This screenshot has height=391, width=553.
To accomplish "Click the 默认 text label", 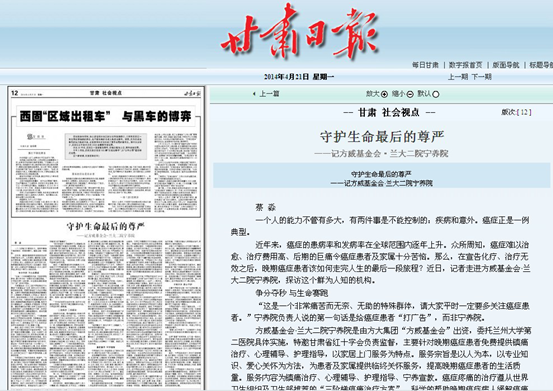I will click(424, 94).
